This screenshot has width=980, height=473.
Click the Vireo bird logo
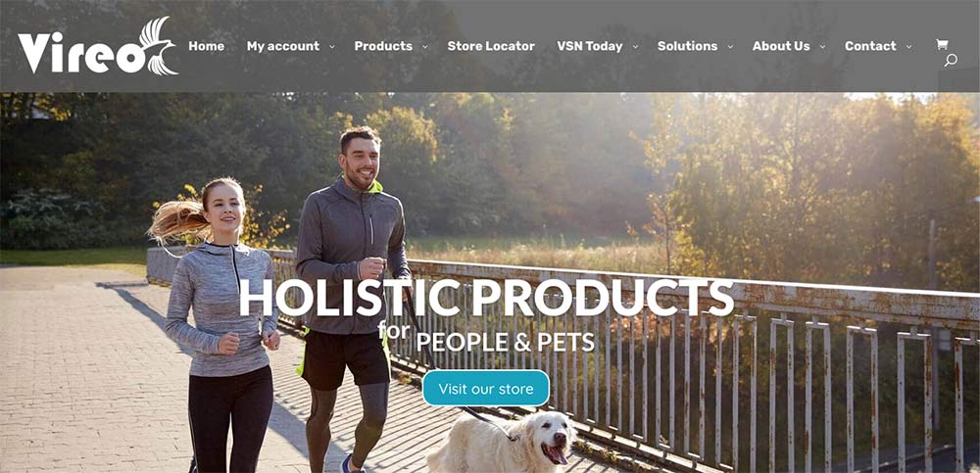click(98, 46)
